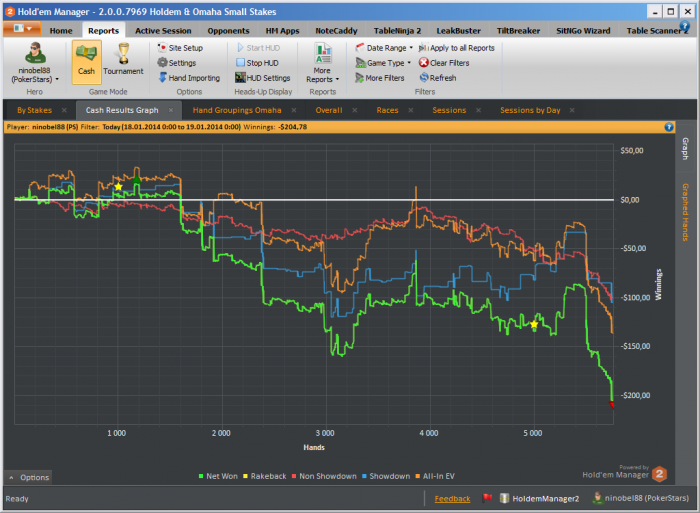Open the Graphed Hands side panel
This screenshot has height=513, width=700.
(685, 212)
